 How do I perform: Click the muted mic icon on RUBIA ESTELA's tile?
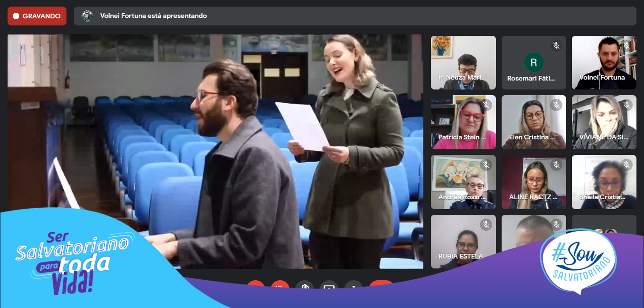[x=486, y=225]
